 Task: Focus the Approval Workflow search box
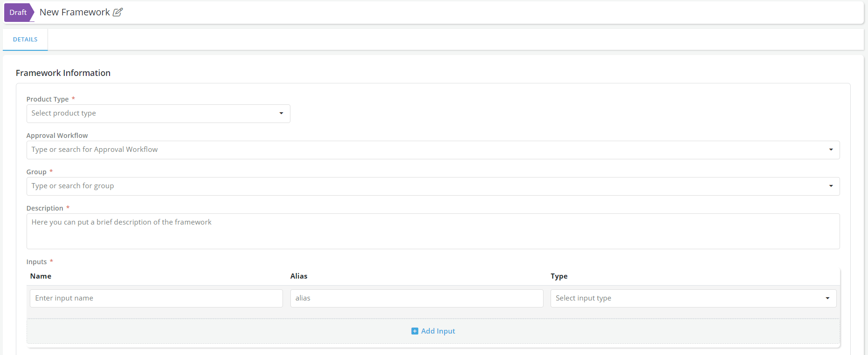tap(420, 150)
